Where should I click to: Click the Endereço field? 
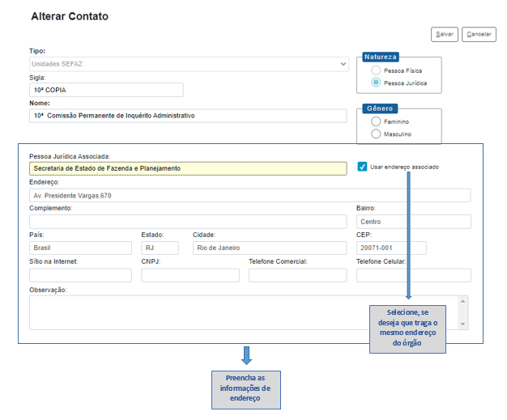coord(249,195)
